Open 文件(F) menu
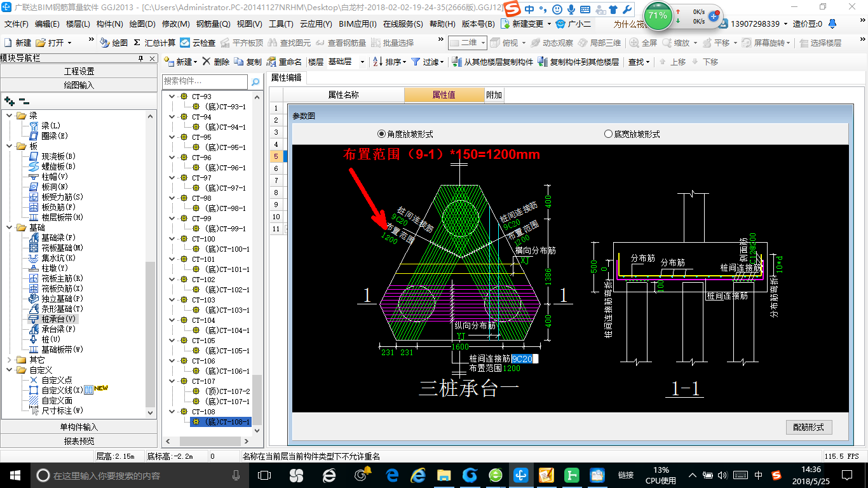The height and width of the screenshot is (488, 868). 17,24
